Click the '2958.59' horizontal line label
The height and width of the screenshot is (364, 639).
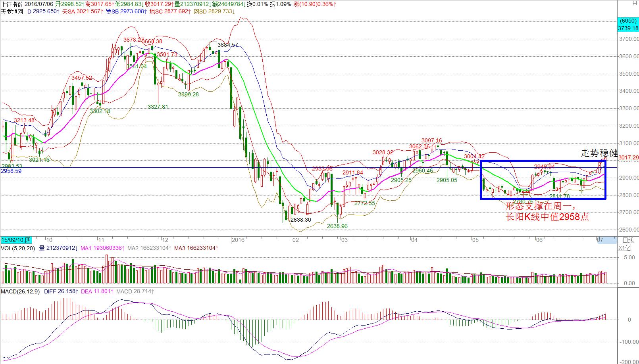11,171
